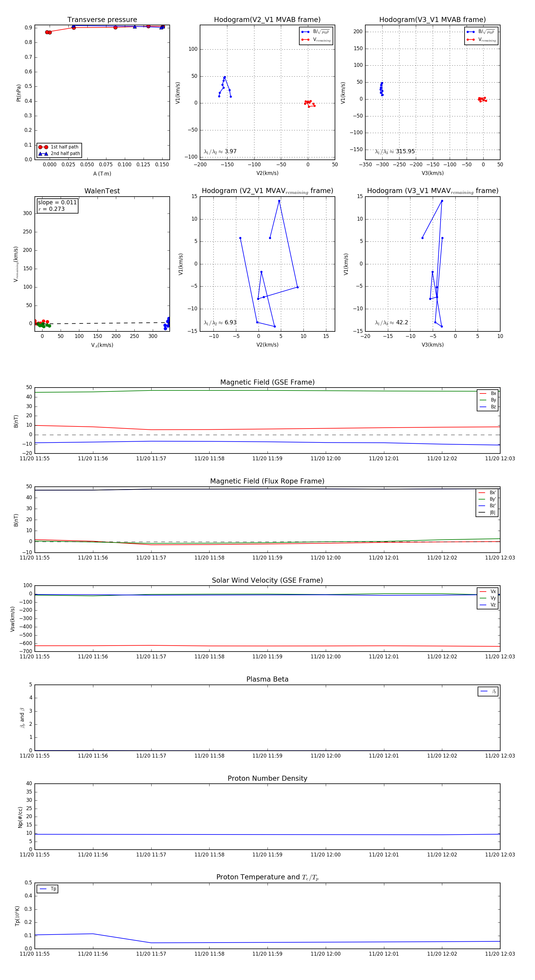535x980 pixels.
Task: Click the 'V_remaining' legend entry in V3_V1 MVAB hodogram
Action: point(481,39)
